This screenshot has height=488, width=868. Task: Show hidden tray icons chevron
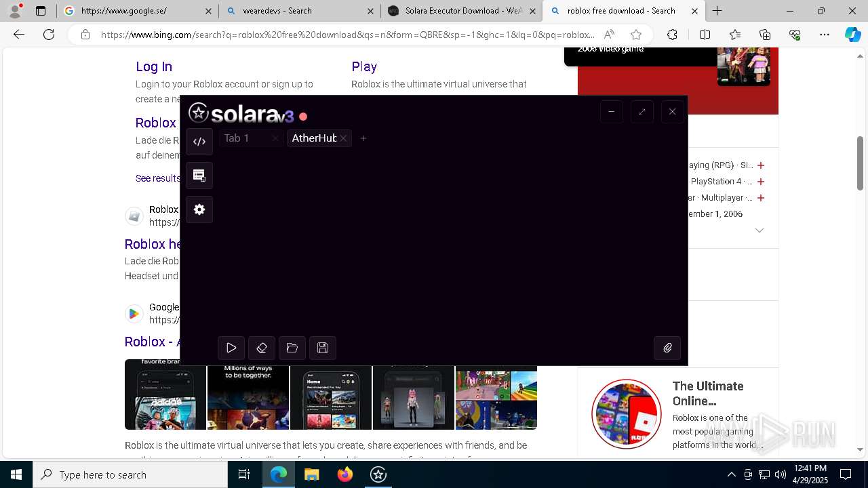pos(731,474)
